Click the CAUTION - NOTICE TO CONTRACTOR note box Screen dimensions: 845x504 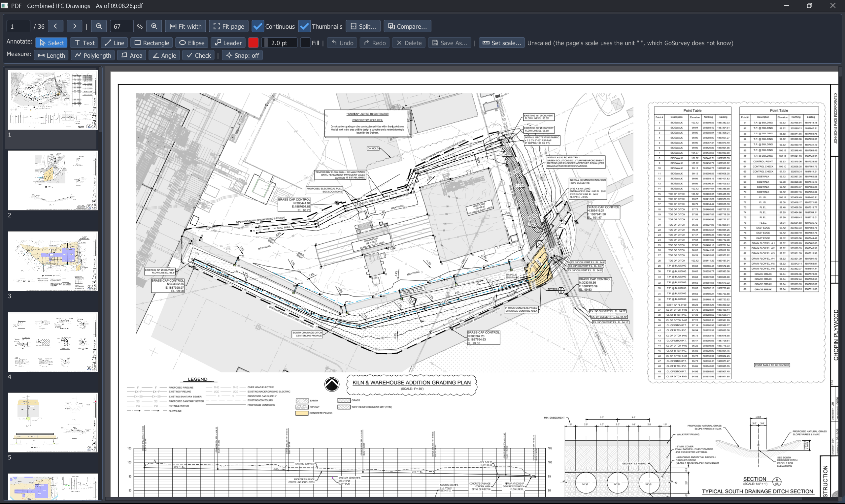tap(368, 123)
